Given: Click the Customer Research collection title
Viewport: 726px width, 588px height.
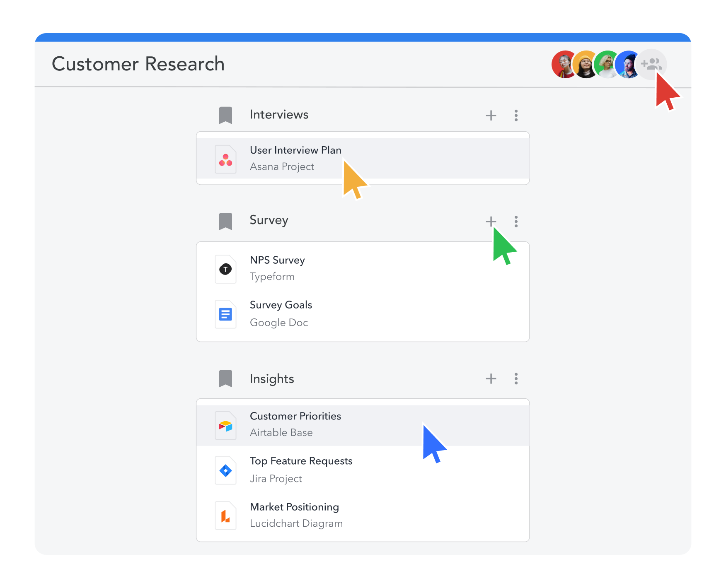Looking at the screenshot, I should pos(138,64).
